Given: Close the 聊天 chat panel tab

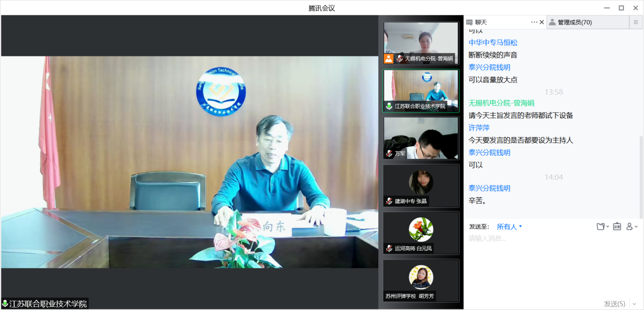Looking at the screenshot, I should (542, 22).
